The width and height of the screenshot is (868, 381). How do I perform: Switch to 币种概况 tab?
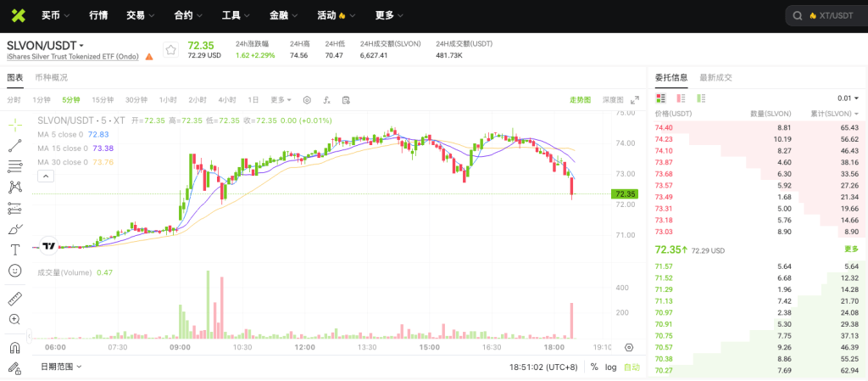(51, 77)
